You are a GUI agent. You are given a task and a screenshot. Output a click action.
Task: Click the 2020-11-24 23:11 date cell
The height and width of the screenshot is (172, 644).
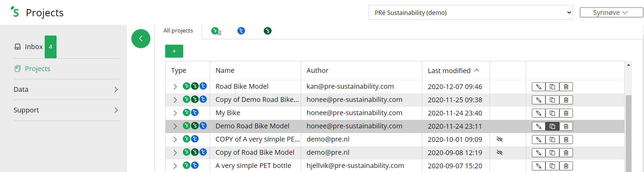pyautogui.click(x=455, y=126)
